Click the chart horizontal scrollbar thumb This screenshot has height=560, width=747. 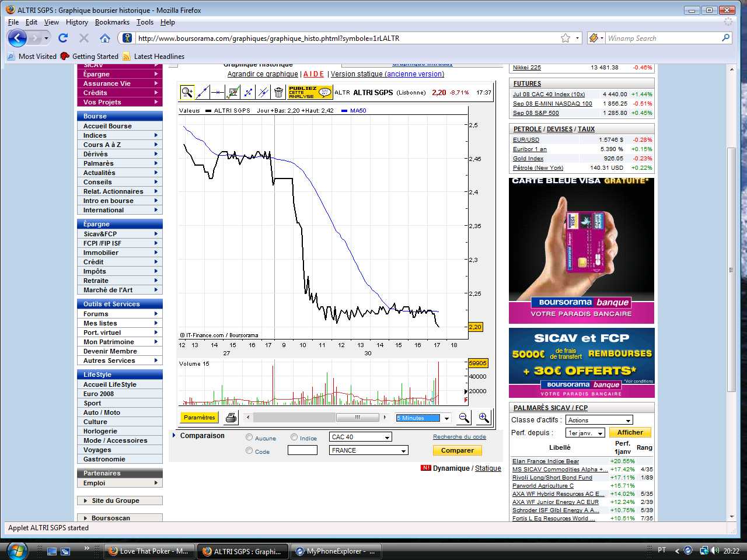[358, 418]
